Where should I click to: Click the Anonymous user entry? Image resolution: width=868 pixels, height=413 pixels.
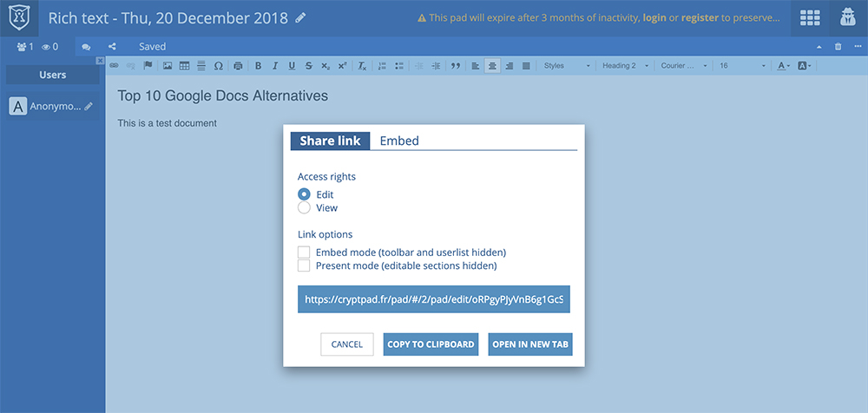coord(53,107)
